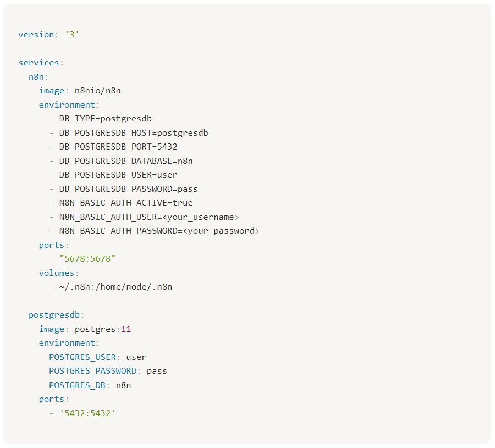Click the "POSTGRES_USER: user" line
Image resolution: width=495 pixels, height=448 pixels.
[x=98, y=357]
